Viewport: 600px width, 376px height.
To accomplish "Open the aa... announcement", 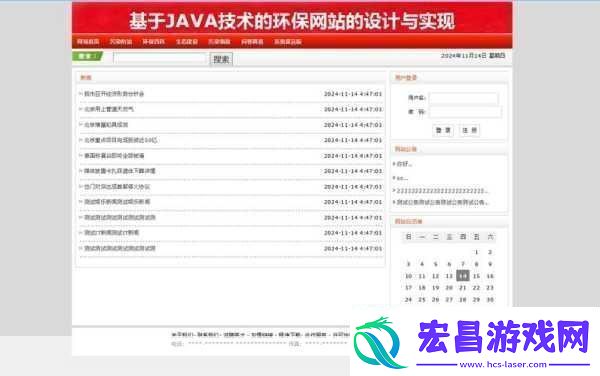I will point(402,178).
